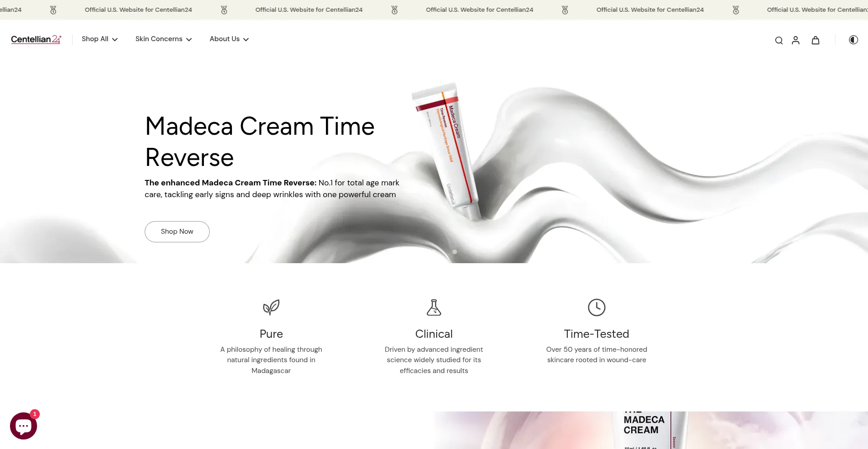Toggle the dark mode contrast icon
The width and height of the screenshot is (868, 449).
pyautogui.click(x=853, y=40)
